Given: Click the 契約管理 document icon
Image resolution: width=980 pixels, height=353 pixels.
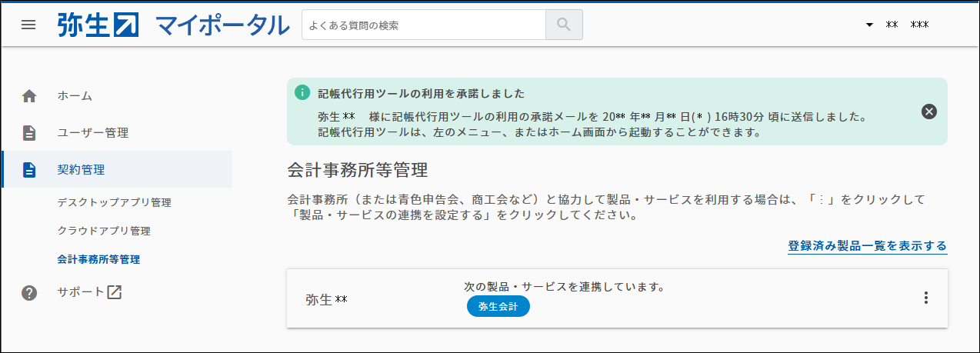Looking at the screenshot, I should coord(29,170).
